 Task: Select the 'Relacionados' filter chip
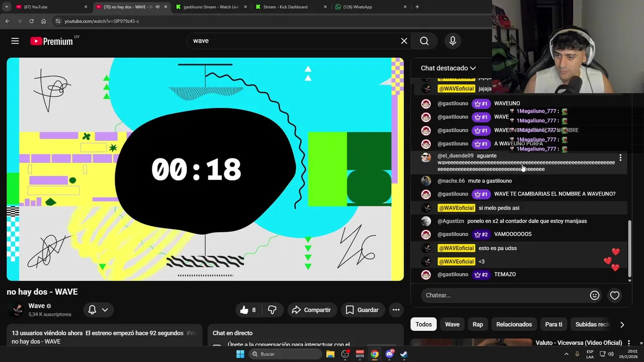coord(514,324)
